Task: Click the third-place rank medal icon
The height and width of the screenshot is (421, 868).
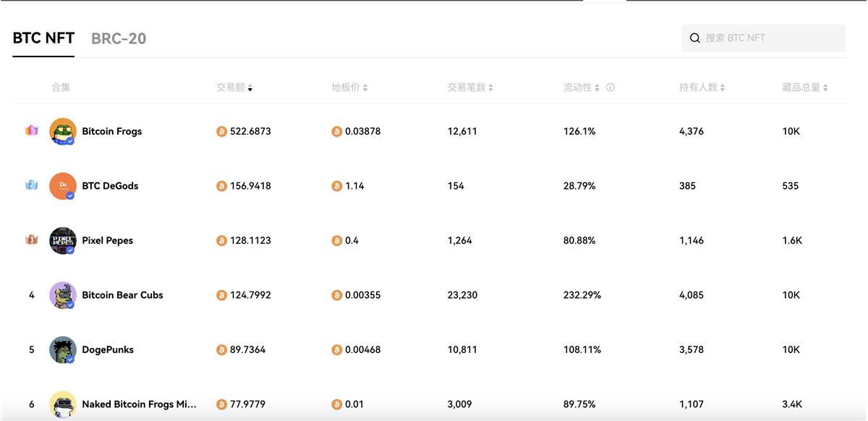Action: (31, 240)
